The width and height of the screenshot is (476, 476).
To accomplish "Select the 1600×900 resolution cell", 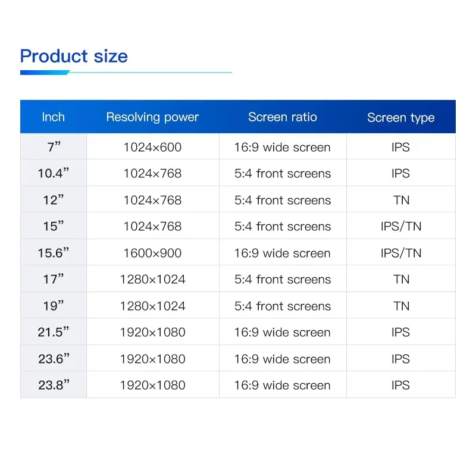I will pyautogui.click(x=152, y=252).
